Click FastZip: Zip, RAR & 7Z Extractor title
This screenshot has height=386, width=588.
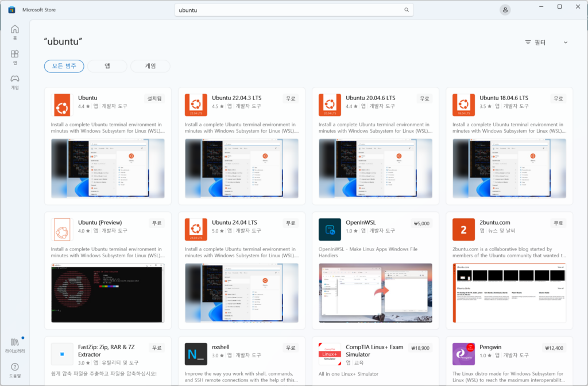coord(106,351)
